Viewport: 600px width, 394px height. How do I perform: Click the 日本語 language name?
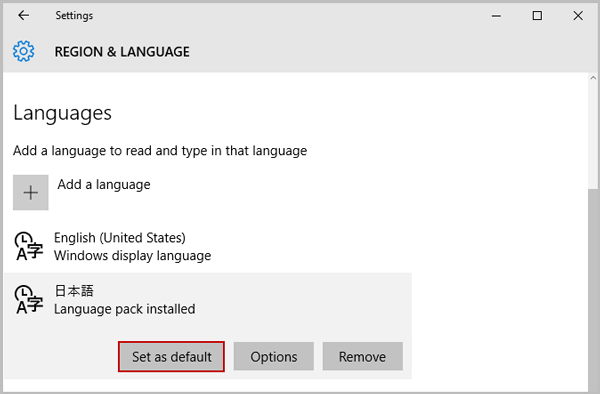pos(74,291)
